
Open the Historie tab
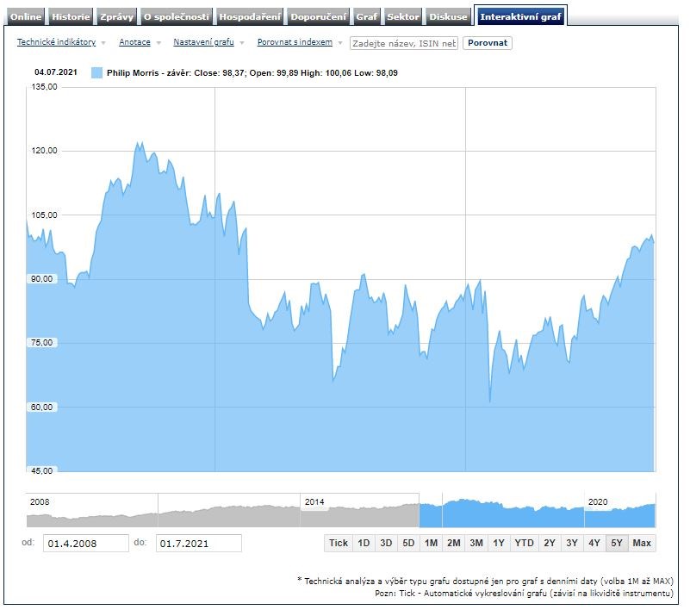point(70,16)
